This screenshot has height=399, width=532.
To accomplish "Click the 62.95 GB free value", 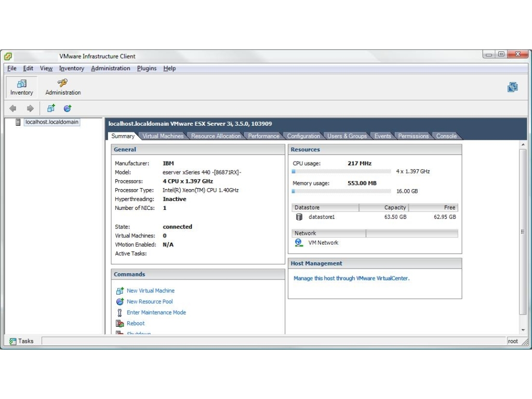I will point(445,217).
